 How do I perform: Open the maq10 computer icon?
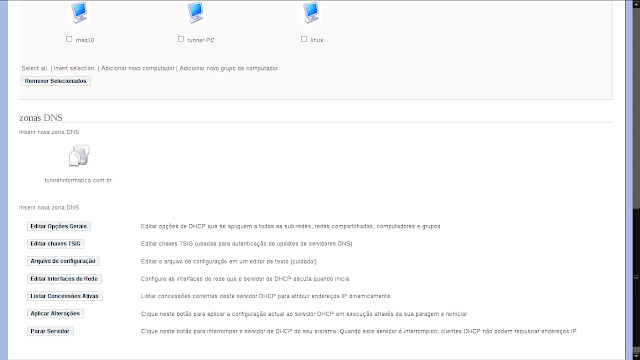[79, 12]
